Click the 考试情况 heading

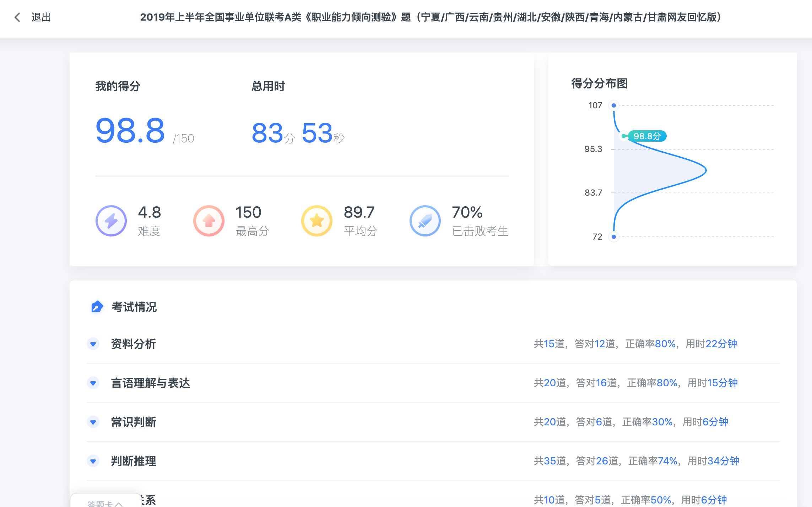(134, 307)
